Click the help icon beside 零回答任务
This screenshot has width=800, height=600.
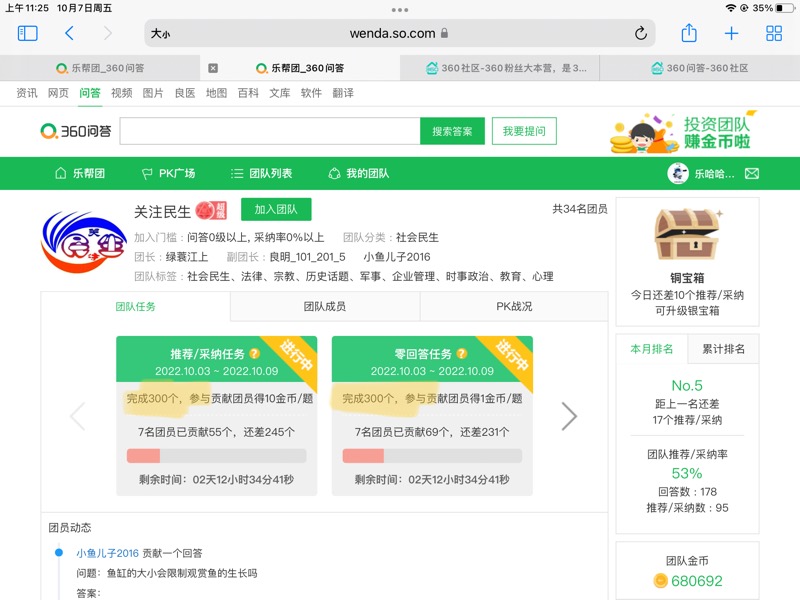(462, 354)
